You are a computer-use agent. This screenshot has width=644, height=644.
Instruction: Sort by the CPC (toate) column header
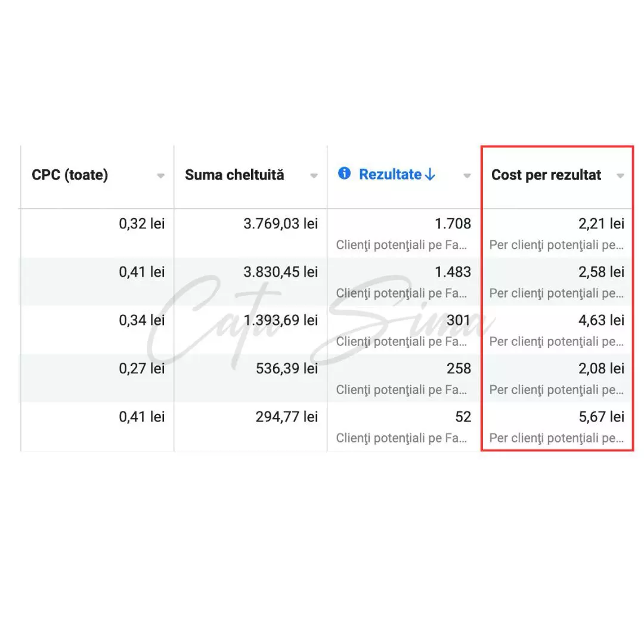tap(70, 175)
